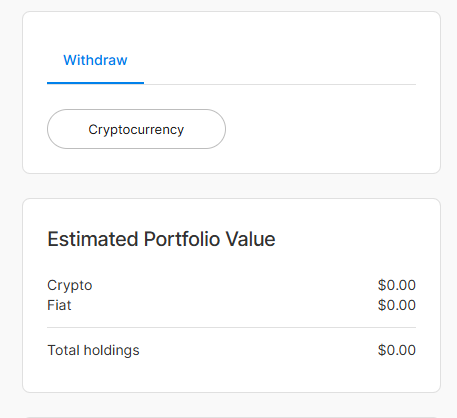The image size is (457, 418).
Task: Select the Fiat row label
Action: 59,305
